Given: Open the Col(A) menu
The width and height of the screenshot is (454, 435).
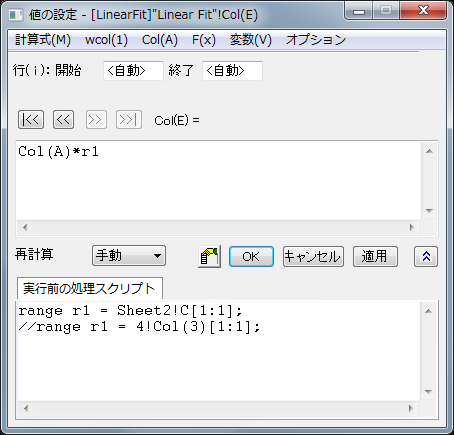Looking at the screenshot, I should point(160,40).
